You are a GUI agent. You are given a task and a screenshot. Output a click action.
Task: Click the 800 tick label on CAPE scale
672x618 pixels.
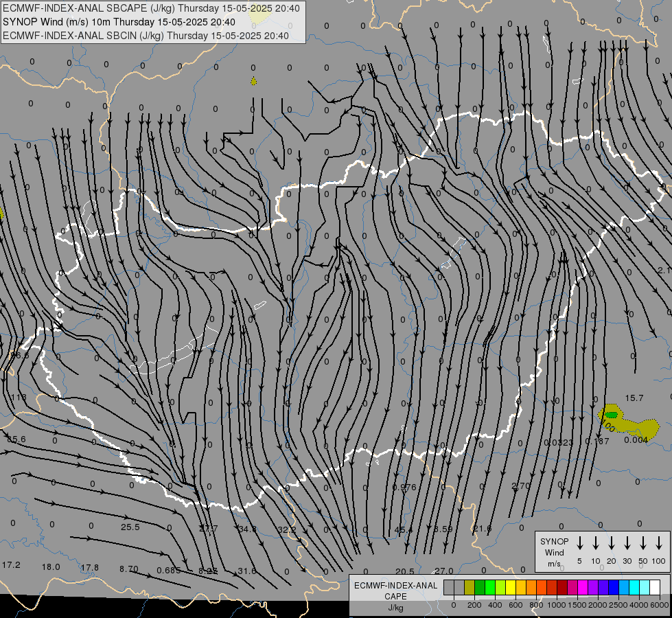pyautogui.click(x=536, y=605)
